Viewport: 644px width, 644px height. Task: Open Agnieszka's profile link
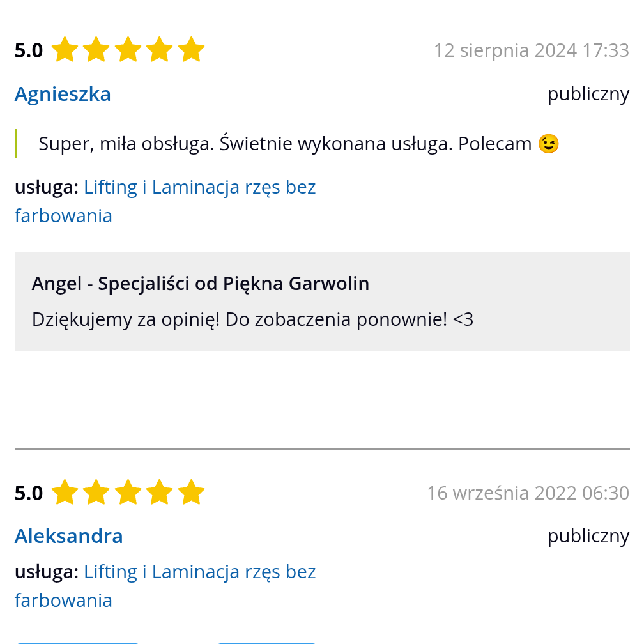pos(62,93)
